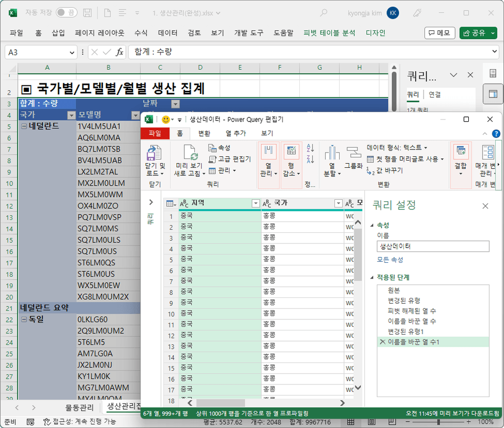Click the smiley feedback icon
Screen dimensions: 504x428
pyautogui.click(x=166, y=120)
